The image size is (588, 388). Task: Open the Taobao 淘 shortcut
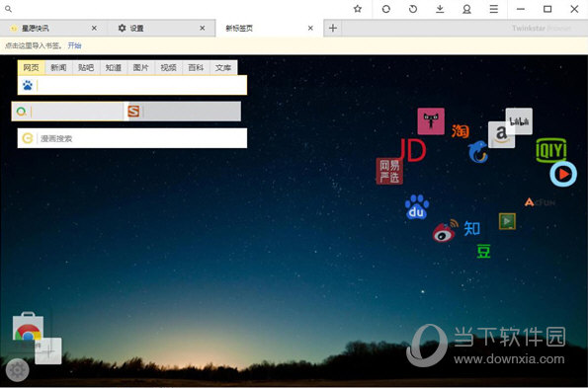(x=461, y=130)
